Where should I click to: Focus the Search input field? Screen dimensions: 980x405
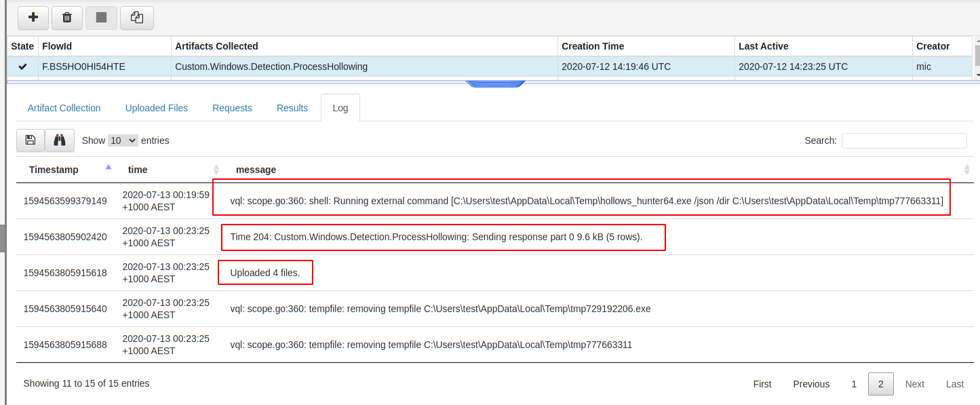click(x=903, y=140)
